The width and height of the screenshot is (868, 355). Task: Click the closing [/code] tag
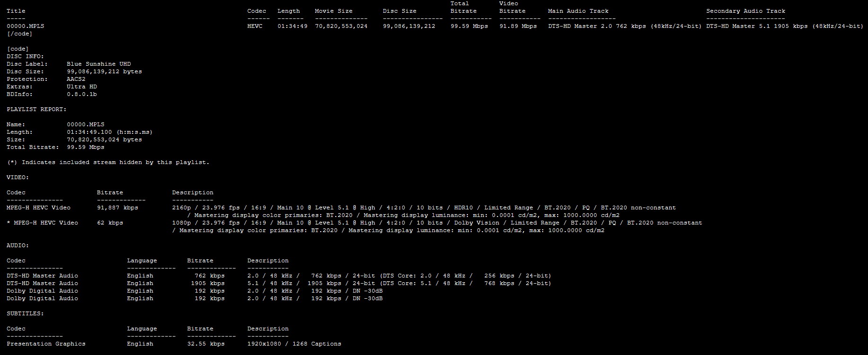(x=19, y=34)
